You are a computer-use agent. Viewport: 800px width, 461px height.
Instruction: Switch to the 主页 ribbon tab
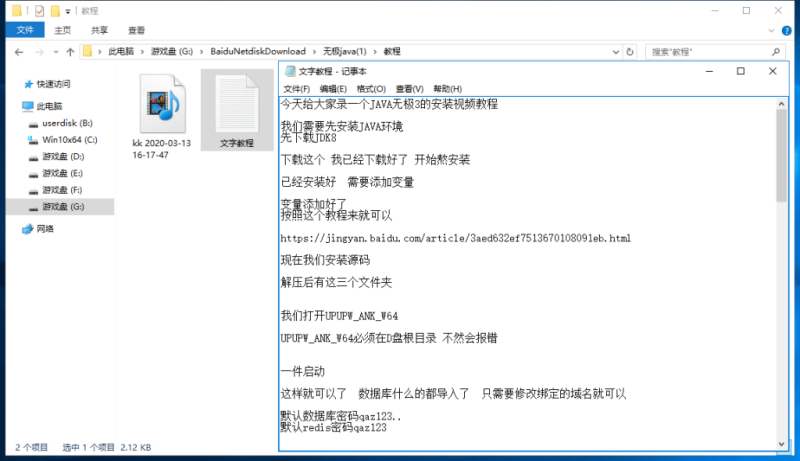pos(63,30)
